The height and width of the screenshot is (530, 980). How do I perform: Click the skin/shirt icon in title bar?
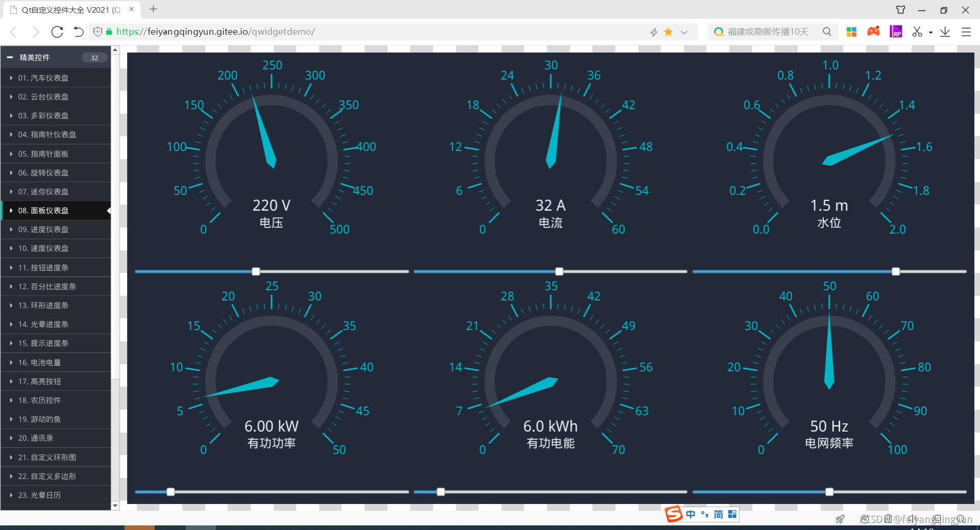(901, 10)
